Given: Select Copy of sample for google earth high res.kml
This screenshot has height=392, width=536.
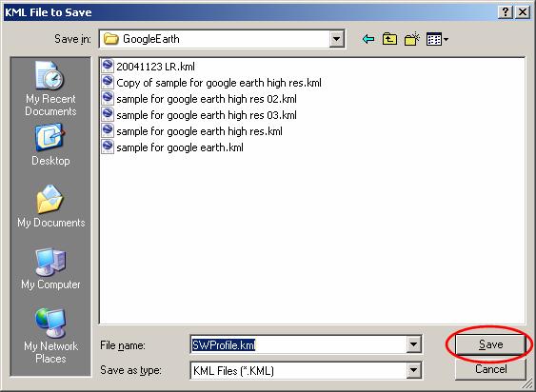Looking at the screenshot, I should click(x=211, y=83).
